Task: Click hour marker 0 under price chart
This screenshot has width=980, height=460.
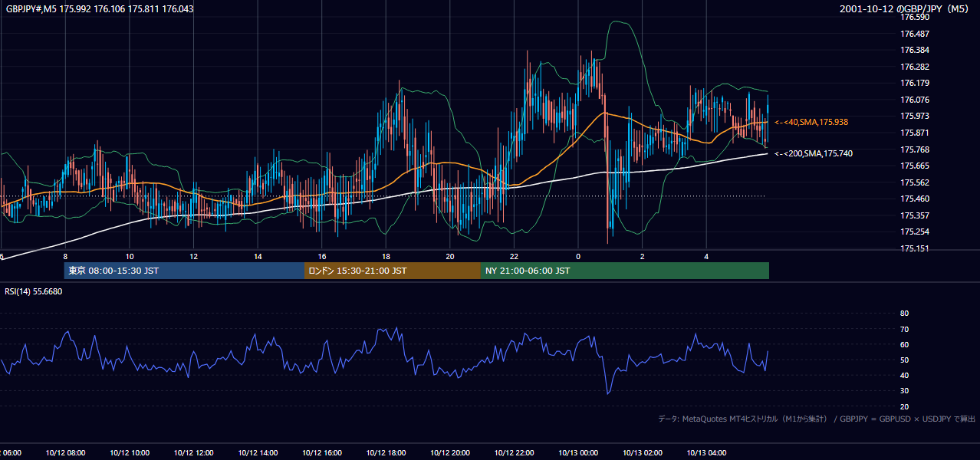Action: [577, 256]
